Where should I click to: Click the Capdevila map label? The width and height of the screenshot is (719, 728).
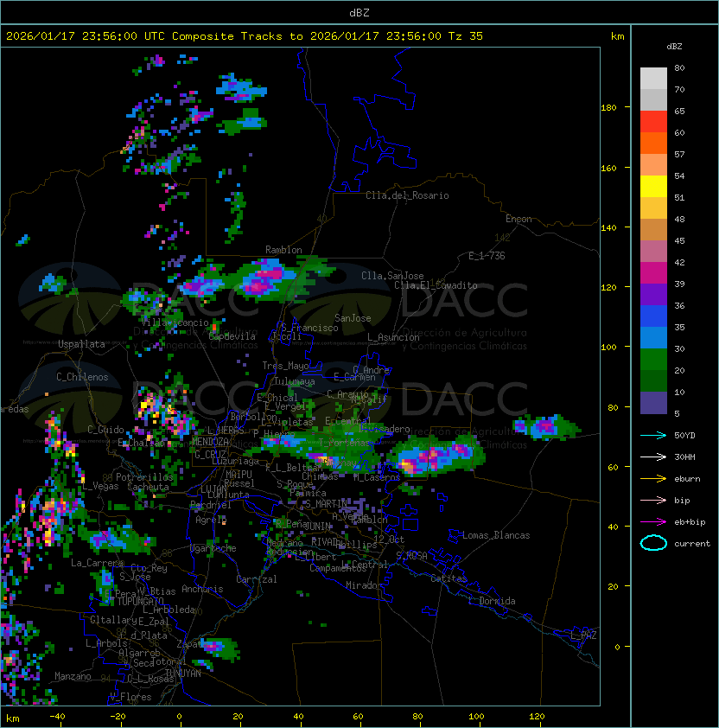tap(232, 336)
